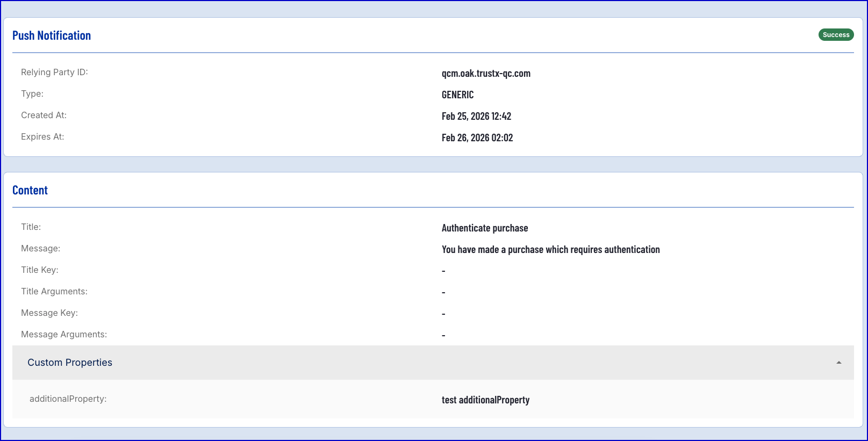Viewport: 868px width, 441px height.
Task: Click the Expires At label
Action: (x=42, y=136)
